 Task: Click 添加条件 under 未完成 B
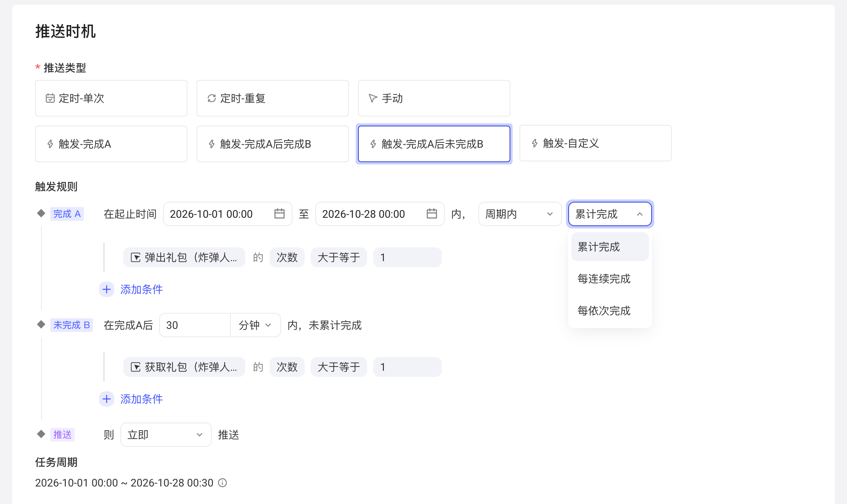[x=142, y=399]
